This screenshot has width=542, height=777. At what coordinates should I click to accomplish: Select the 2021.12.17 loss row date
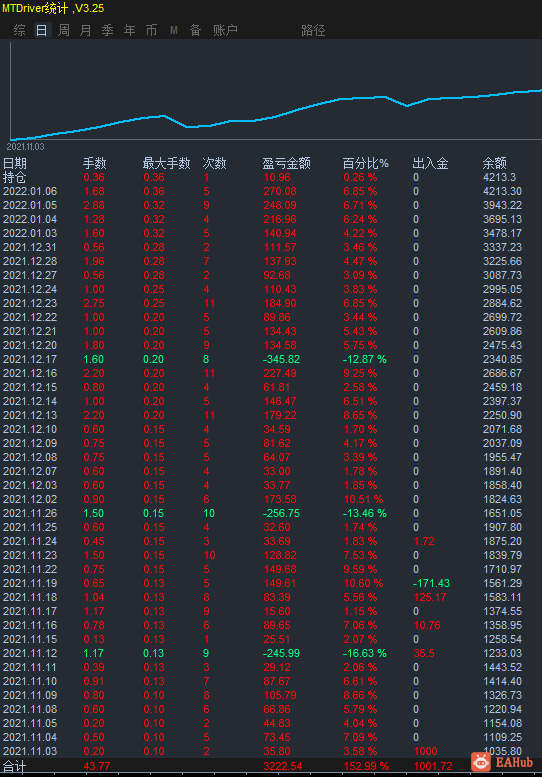point(30,359)
